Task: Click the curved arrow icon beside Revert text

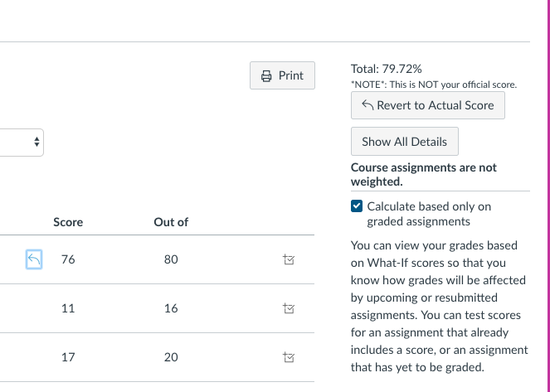Action: click(367, 104)
